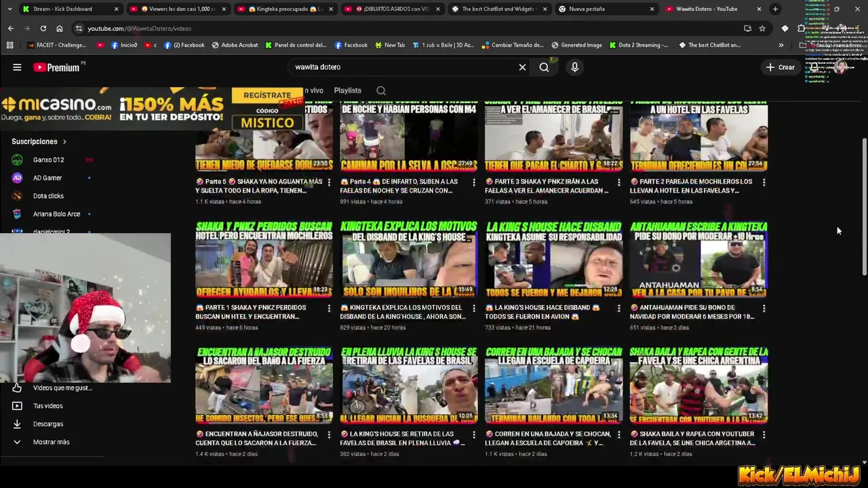Run search with the magnifier button
The image size is (868, 488).
[x=544, y=67]
